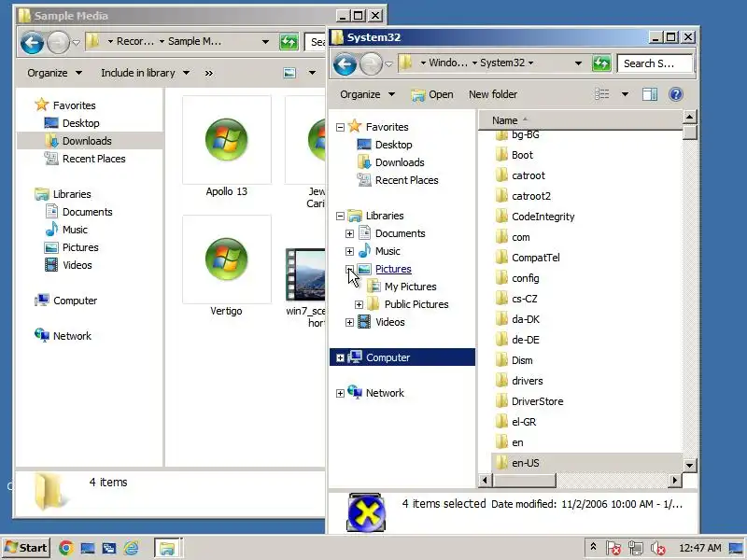
Task: Open Apollo 13 media file
Action: point(226,147)
